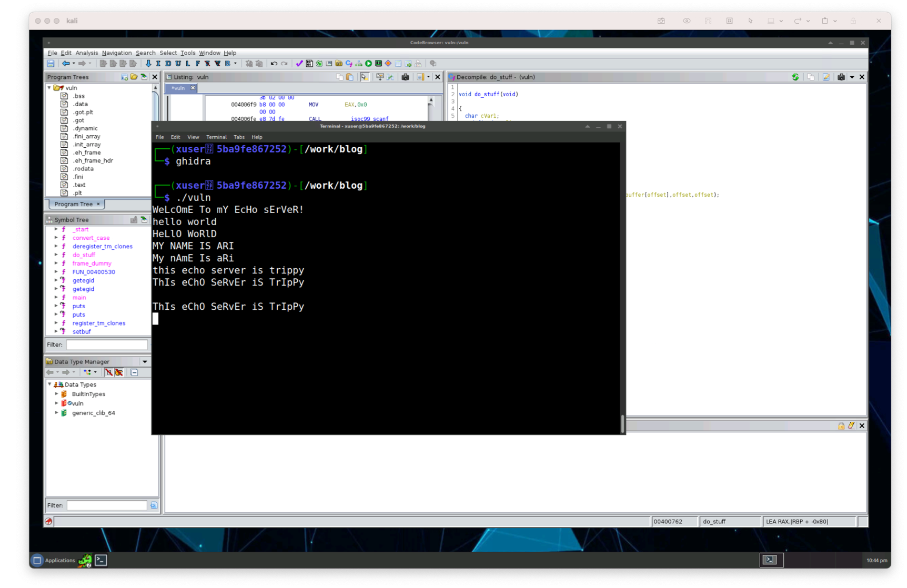Click the Save icon in Ghidra toolbar

point(51,64)
